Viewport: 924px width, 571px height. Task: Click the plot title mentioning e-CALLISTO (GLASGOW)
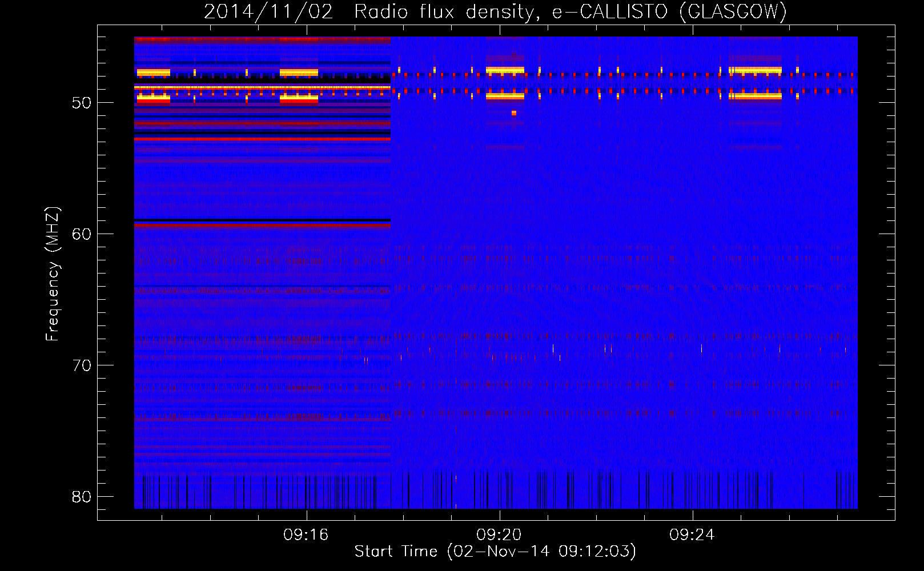496,11
